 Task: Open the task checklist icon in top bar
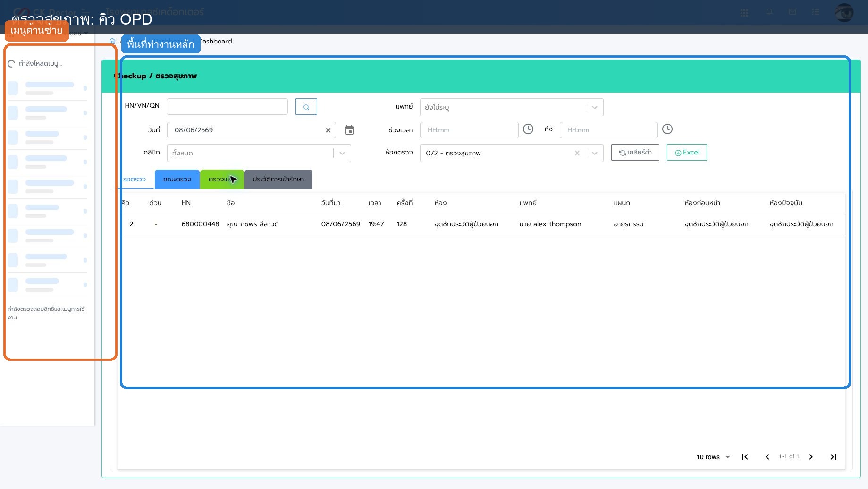[x=816, y=12]
